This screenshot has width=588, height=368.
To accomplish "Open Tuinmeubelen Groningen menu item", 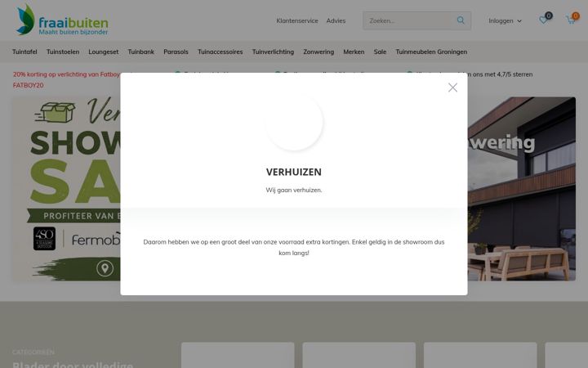I will (431, 52).
